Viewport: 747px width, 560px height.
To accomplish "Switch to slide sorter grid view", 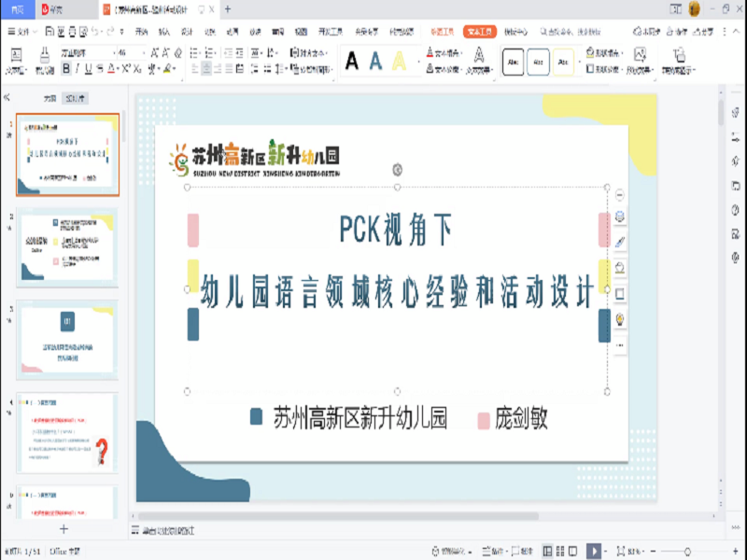I will coord(562,551).
